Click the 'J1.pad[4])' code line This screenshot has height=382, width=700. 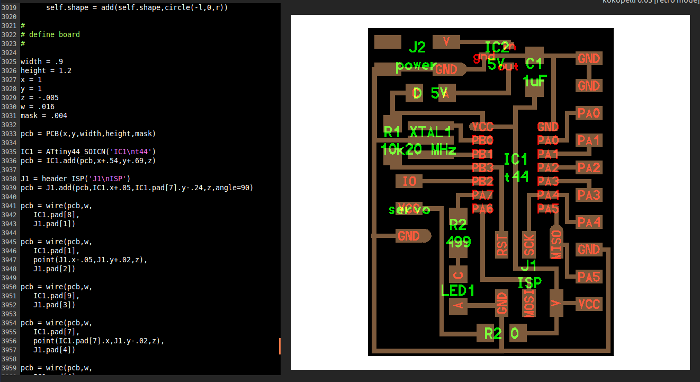click(x=54, y=349)
